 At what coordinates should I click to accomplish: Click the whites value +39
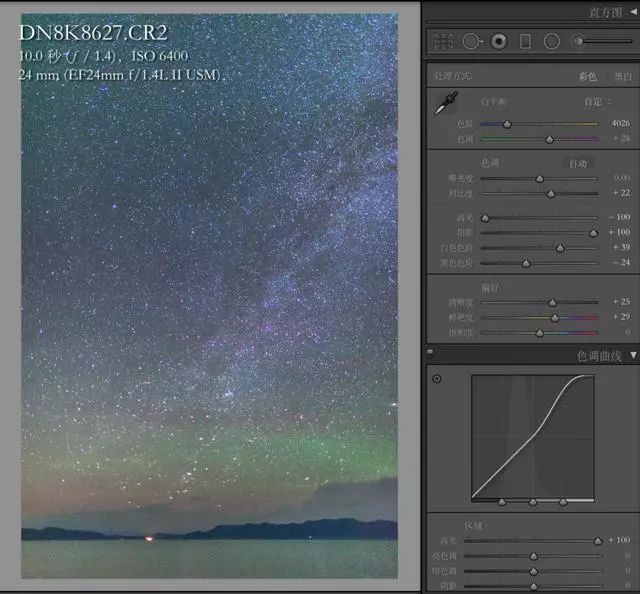click(x=622, y=247)
